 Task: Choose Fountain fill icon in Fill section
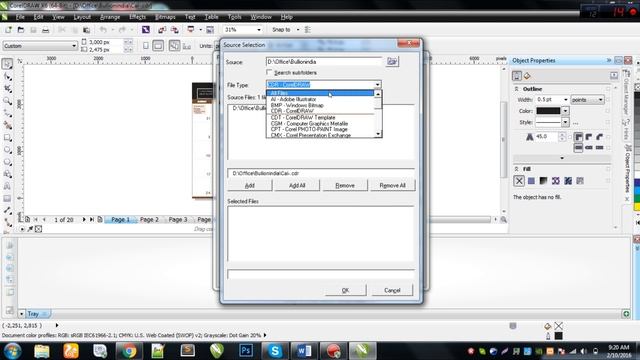(x=543, y=181)
